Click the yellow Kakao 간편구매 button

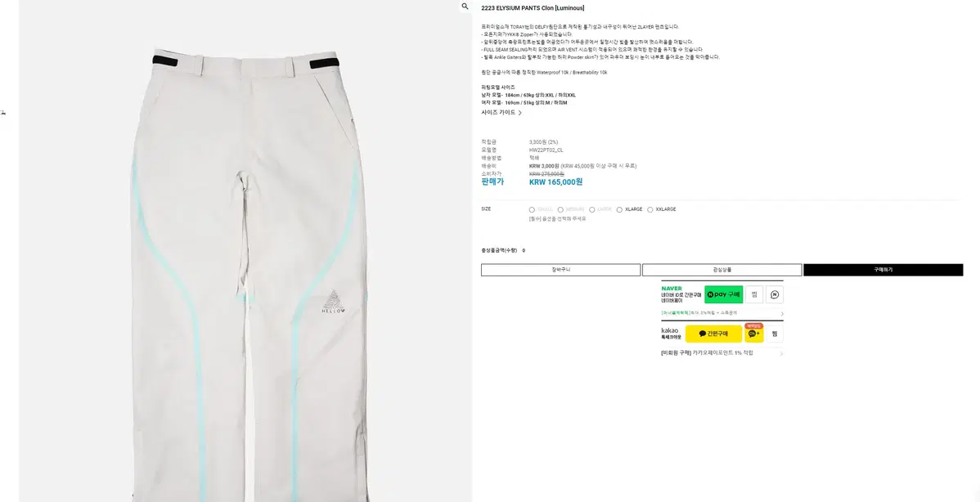click(714, 334)
